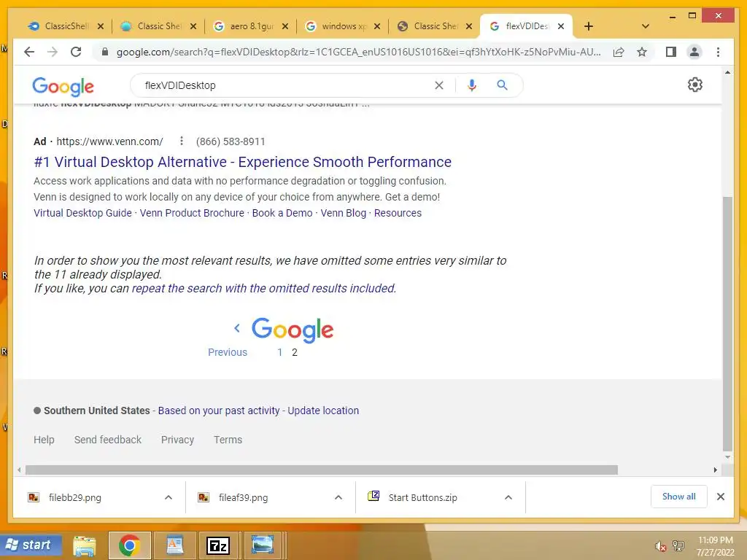Viewport: 747px width, 560px height.
Task: Start a voice search with the microphone
Action: 472,85
